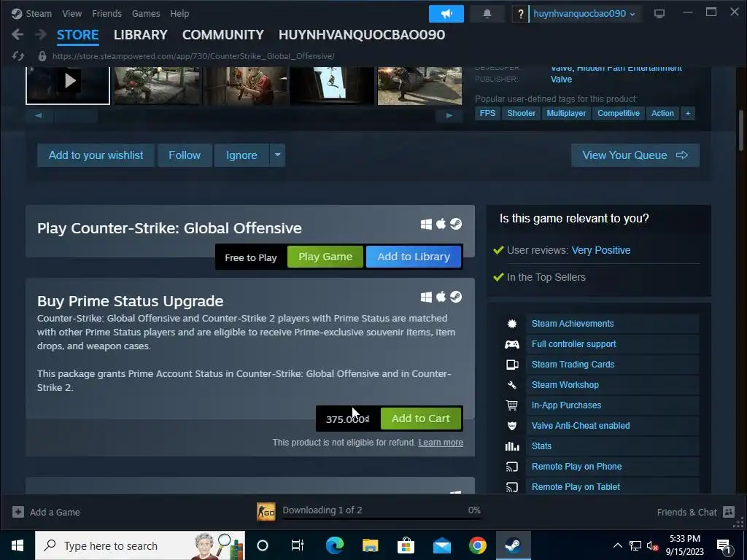Viewport: 747px width, 560px height.
Task: Click the Stats bar chart icon
Action: [x=511, y=446]
